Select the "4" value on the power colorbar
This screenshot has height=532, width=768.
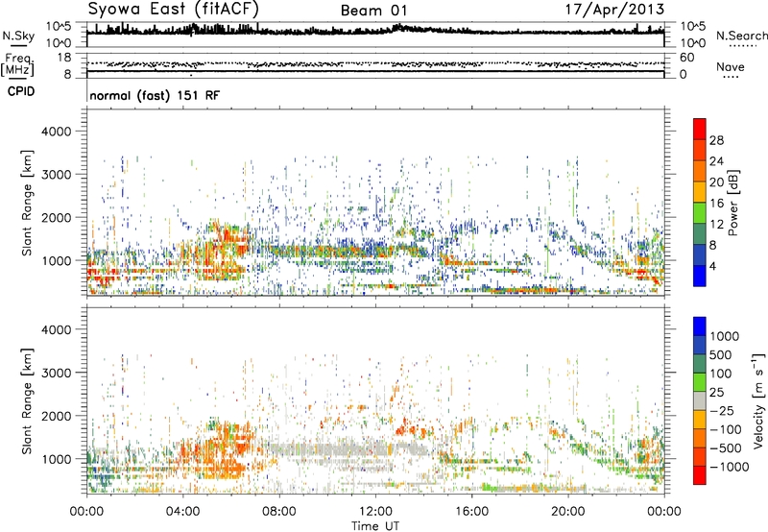coord(713,267)
